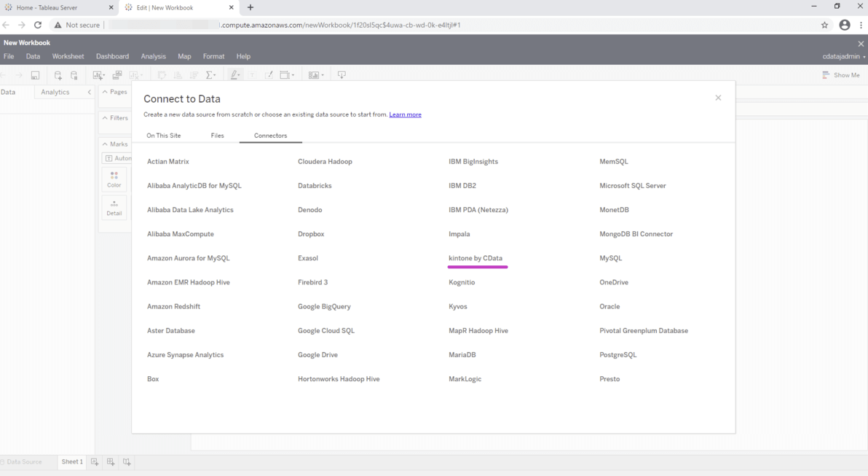Bookmark this page with star icon
This screenshot has width=868, height=476.
(824, 25)
